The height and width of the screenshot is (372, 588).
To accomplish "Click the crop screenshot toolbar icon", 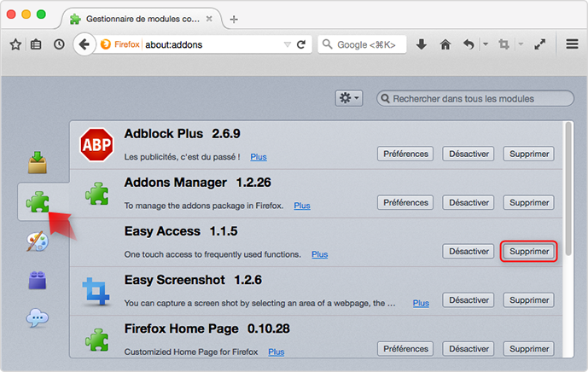I will point(504,44).
